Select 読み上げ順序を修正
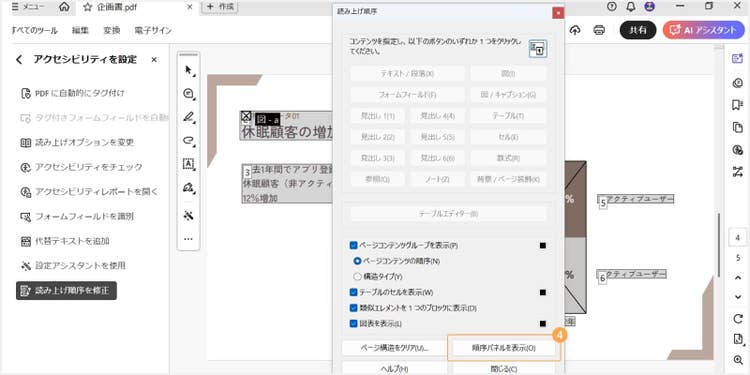Image resolution: width=750 pixels, height=375 pixels. pos(66,290)
